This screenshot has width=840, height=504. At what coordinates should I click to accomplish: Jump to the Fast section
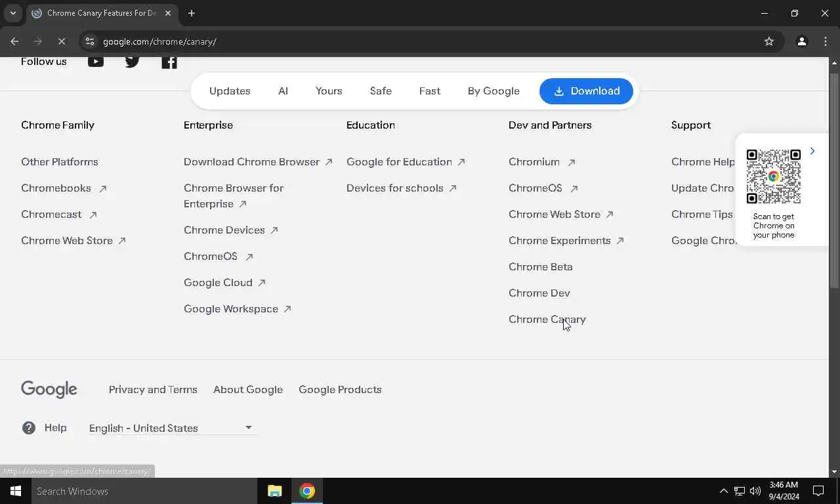430,91
